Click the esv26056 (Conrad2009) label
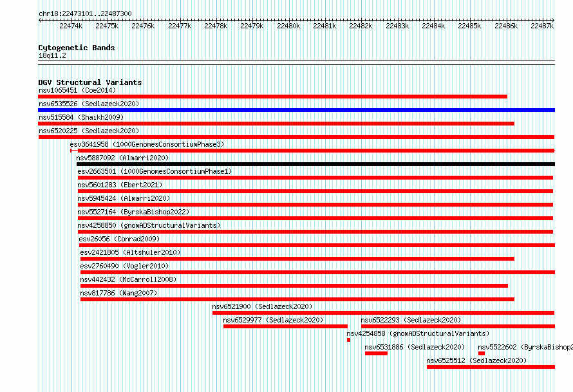573x392 pixels. 119,239
